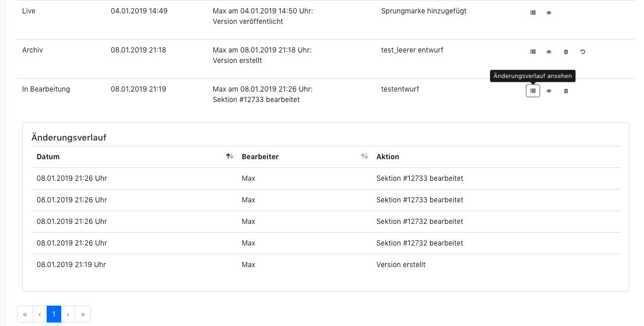
Task: Preview the Live version with eye icon
Action: point(549,13)
